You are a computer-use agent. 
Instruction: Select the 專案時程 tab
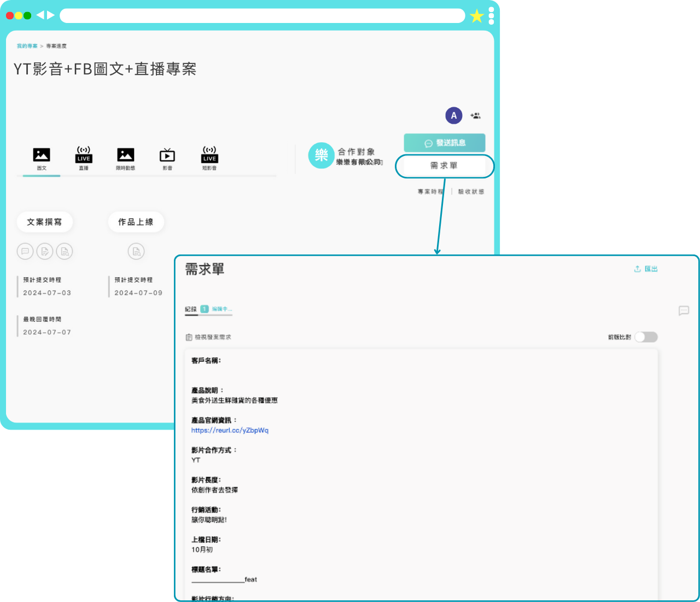430,192
